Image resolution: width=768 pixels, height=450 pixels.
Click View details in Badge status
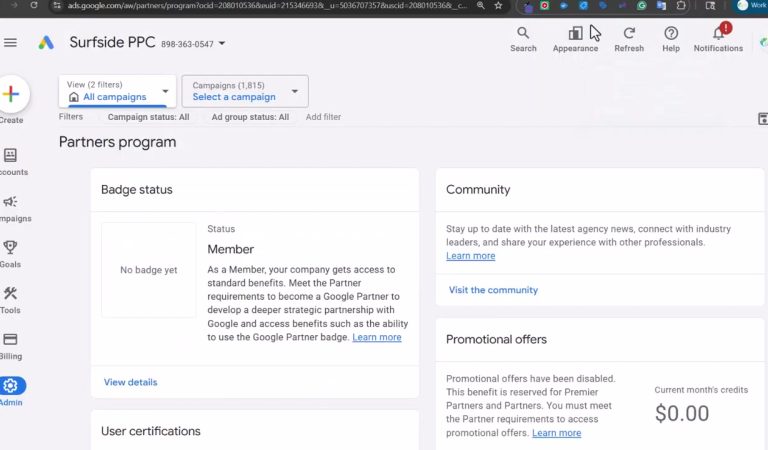(130, 382)
